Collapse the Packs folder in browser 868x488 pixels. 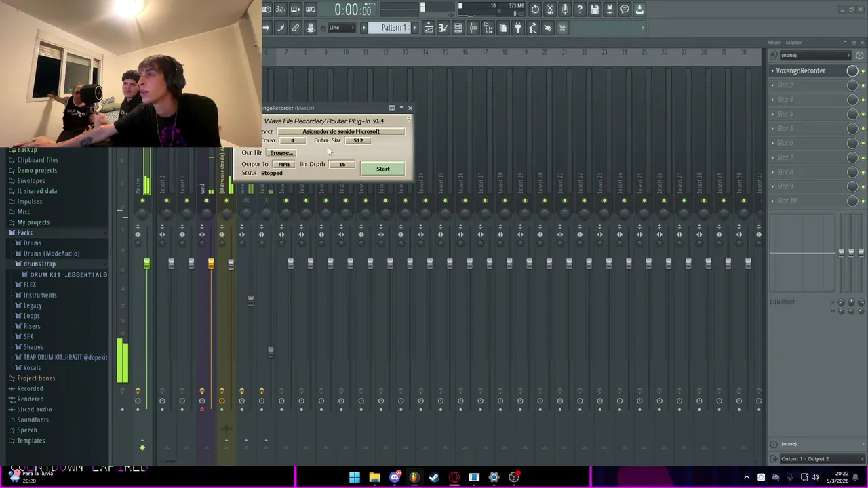click(24, 232)
